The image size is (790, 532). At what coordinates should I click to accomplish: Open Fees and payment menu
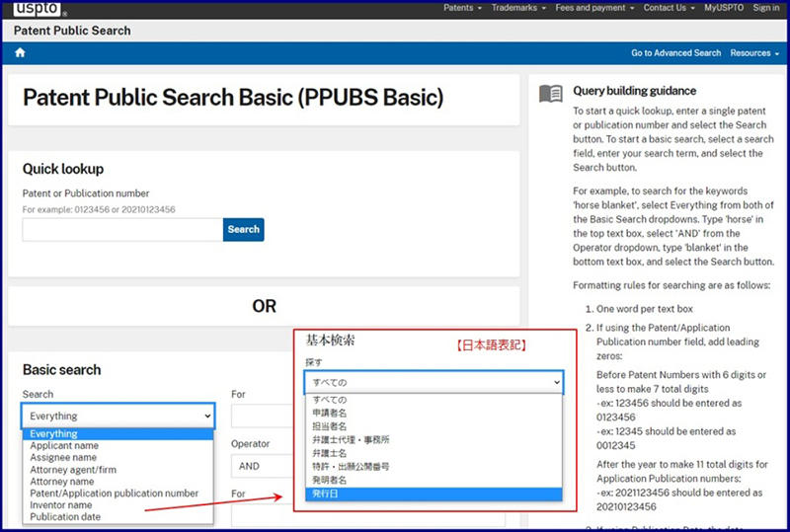pyautogui.click(x=594, y=8)
